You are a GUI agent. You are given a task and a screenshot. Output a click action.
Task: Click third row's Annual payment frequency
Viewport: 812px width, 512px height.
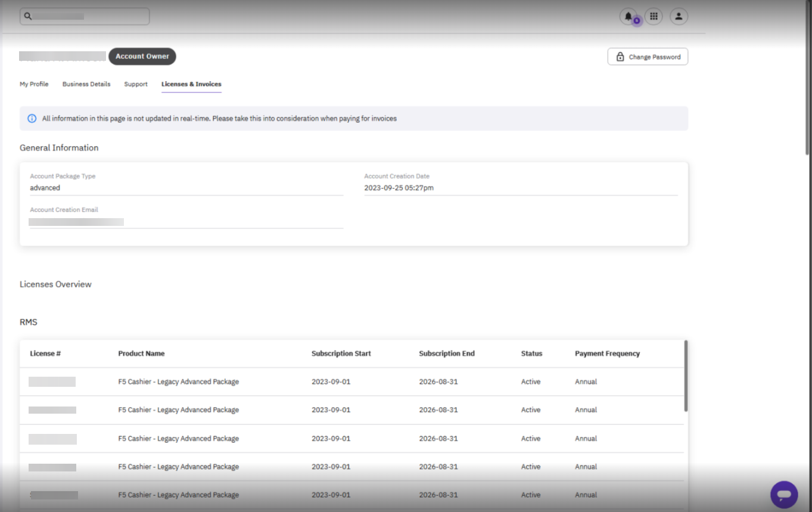point(586,439)
